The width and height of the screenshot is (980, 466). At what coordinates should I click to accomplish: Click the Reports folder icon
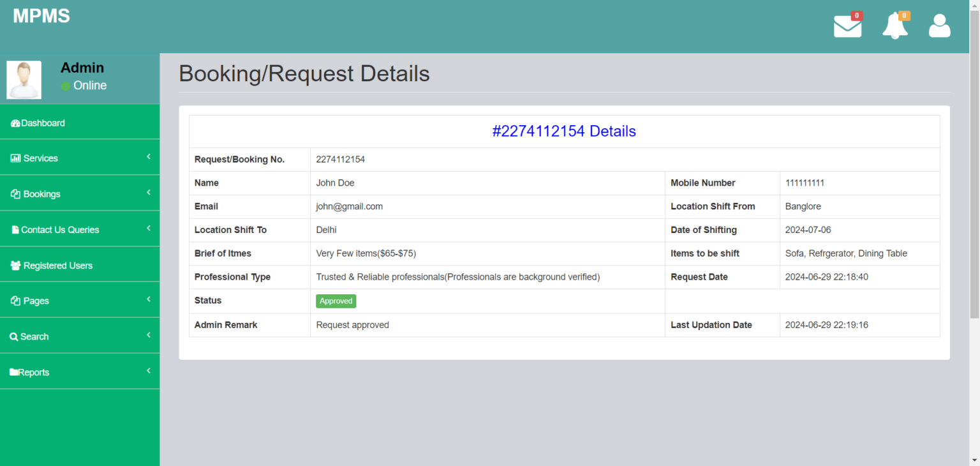tap(13, 371)
